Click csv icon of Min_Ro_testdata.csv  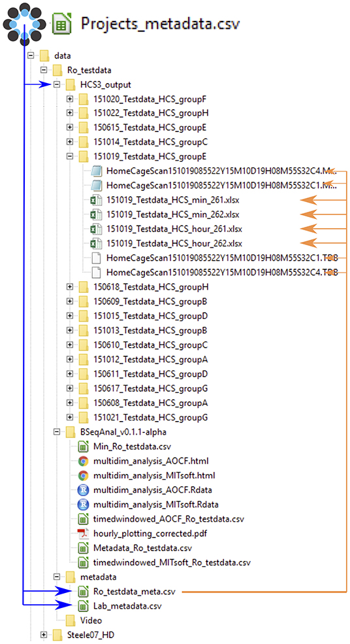tap(83, 447)
